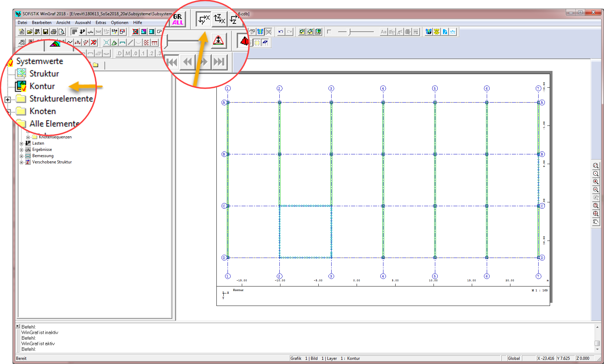
Task: Tick the small checkbox left of the slider
Action: [329, 32]
